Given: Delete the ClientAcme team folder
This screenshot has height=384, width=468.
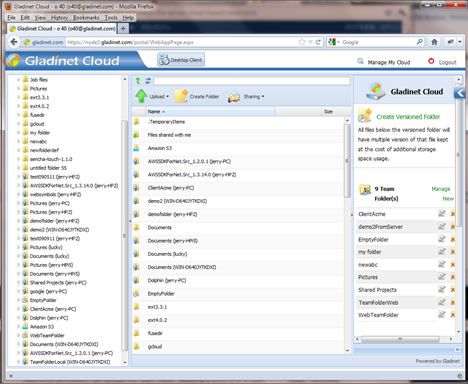Looking at the screenshot, I should coord(453,214).
